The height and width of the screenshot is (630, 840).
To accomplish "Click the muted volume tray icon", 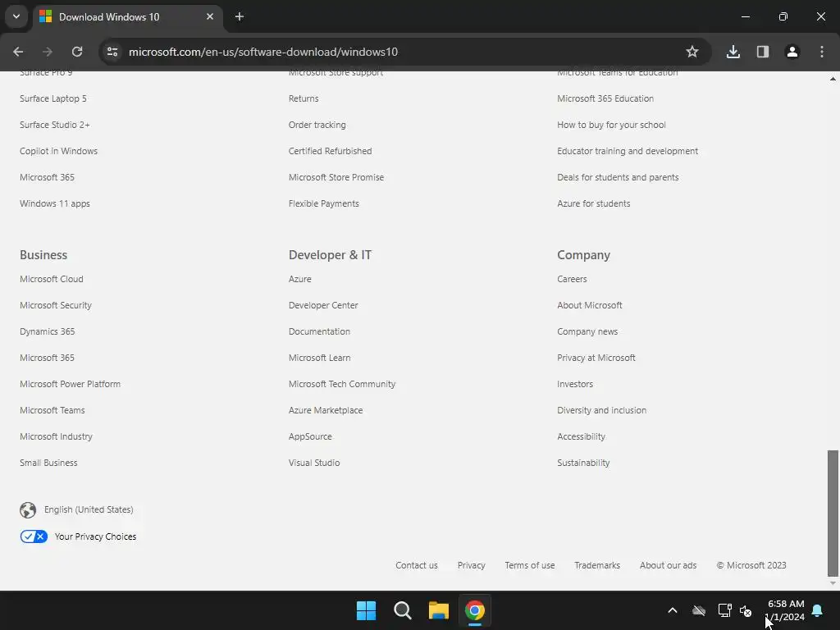I will [x=746, y=610].
